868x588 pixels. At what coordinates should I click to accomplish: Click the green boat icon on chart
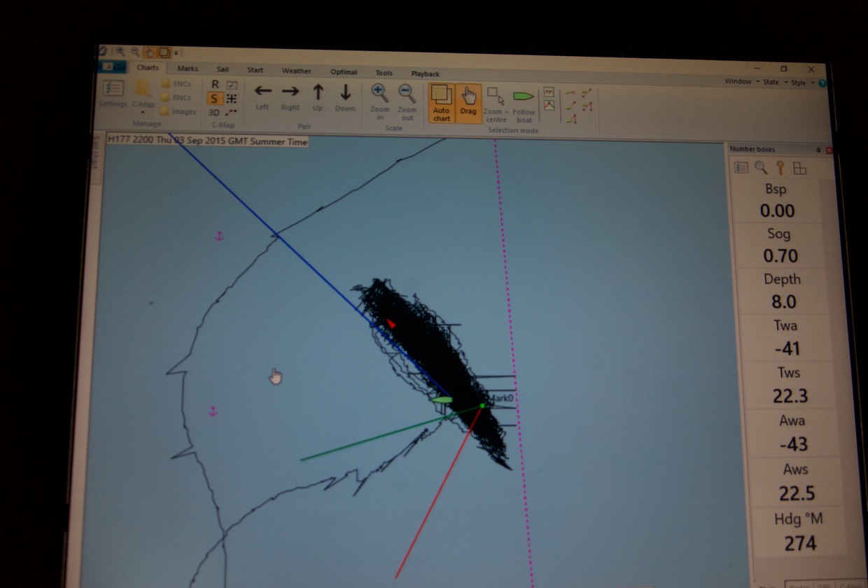coord(442,400)
